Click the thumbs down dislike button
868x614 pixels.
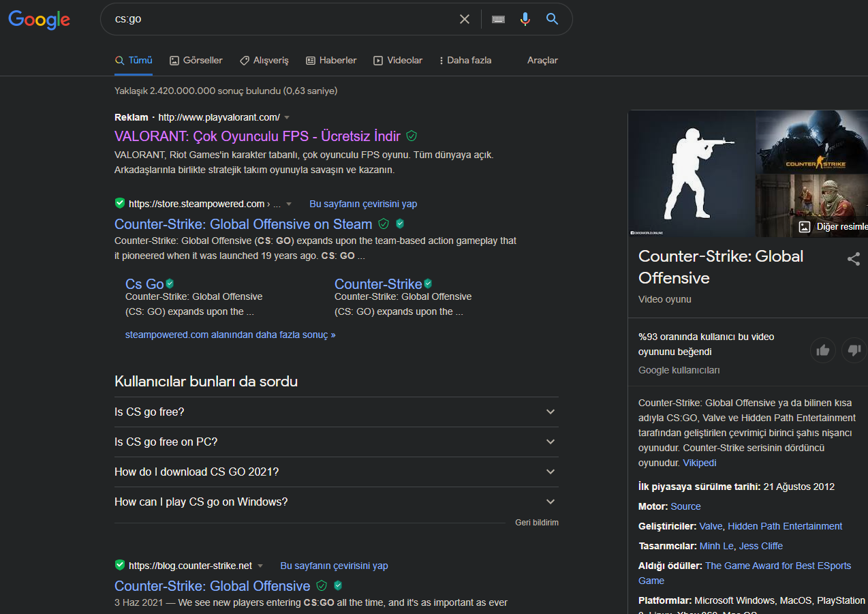coord(853,350)
